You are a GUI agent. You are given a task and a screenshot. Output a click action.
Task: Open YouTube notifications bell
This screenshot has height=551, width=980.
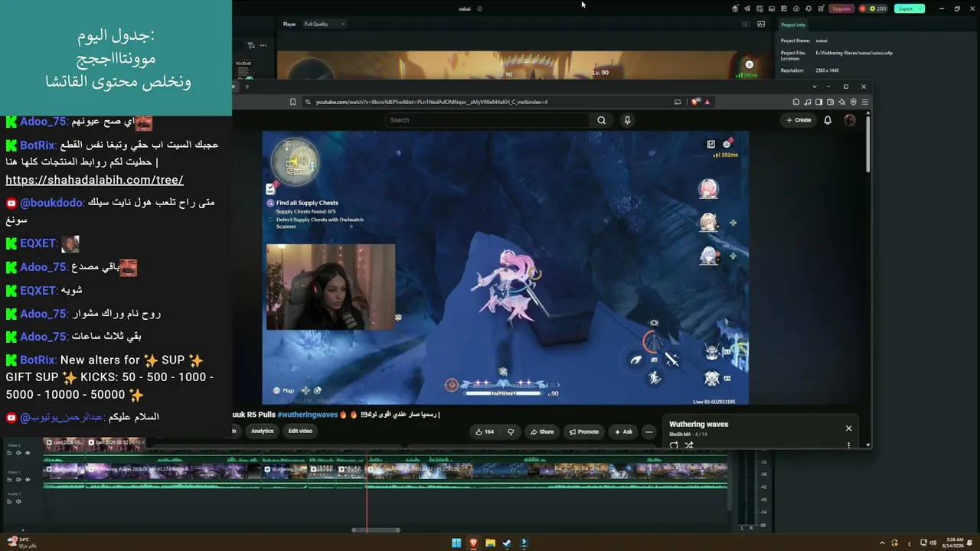click(828, 120)
